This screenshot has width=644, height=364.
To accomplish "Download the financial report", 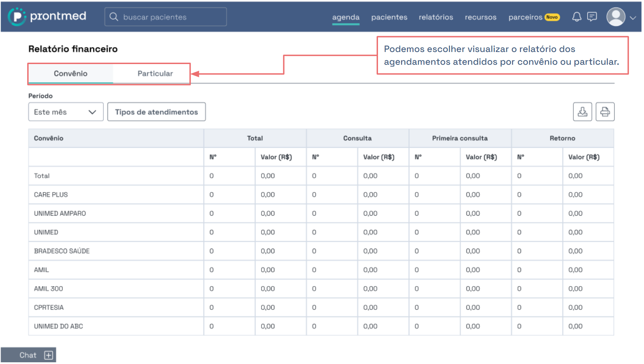I will [582, 112].
